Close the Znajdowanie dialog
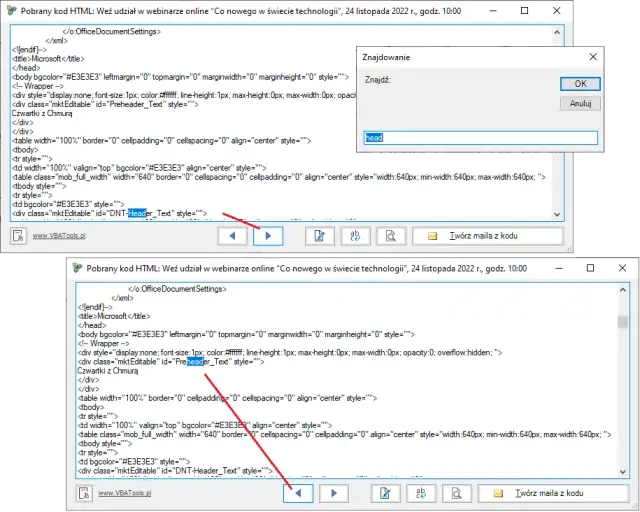This screenshot has width=640, height=512. tap(592, 58)
